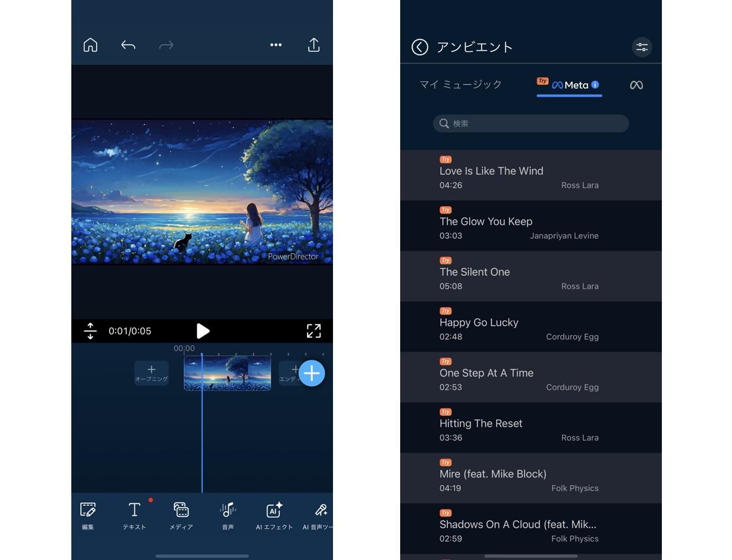The width and height of the screenshot is (732, 560).
Task: Open the three-dots more options menu
Action: [x=276, y=45]
